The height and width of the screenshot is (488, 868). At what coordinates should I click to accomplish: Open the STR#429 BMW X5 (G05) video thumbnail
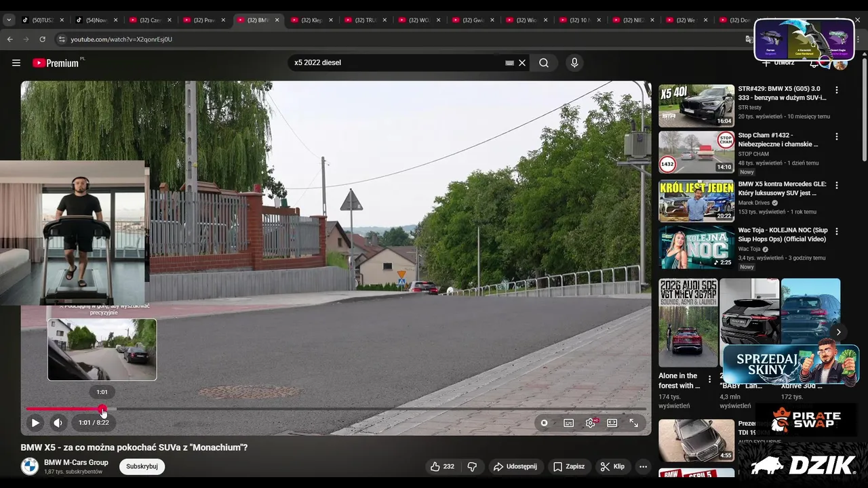point(696,106)
